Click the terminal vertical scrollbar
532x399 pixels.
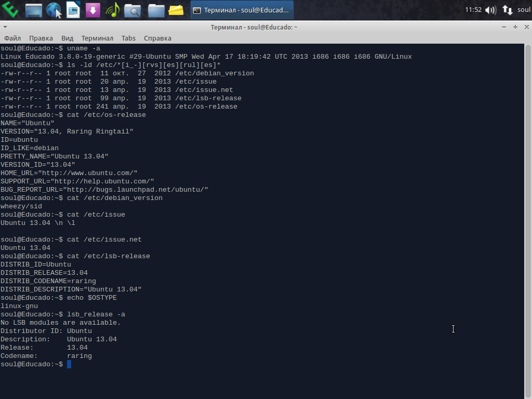pos(528,221)
